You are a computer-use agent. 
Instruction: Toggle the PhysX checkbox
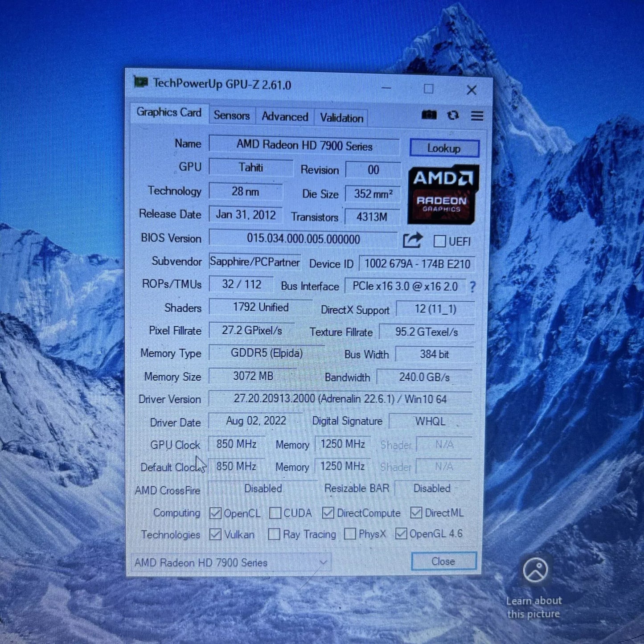click(350, 533)
